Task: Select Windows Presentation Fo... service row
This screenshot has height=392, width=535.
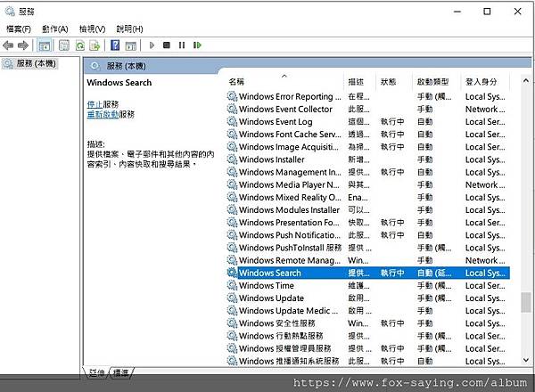Action: click(367, 223)
